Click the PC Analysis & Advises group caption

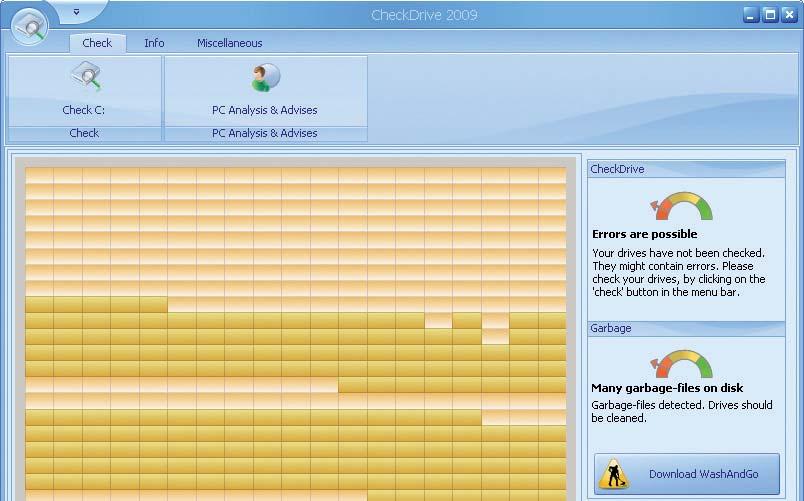265,133
